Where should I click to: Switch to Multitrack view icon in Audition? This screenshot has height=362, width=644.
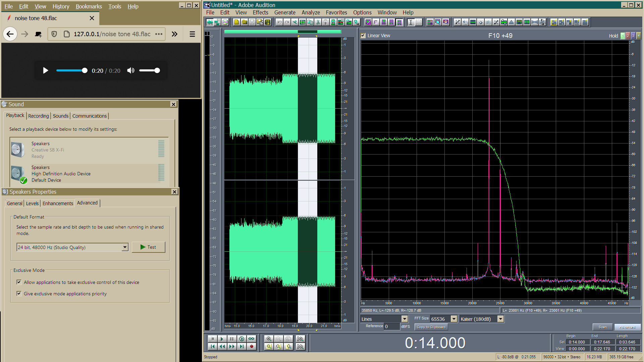click(217, 22)
